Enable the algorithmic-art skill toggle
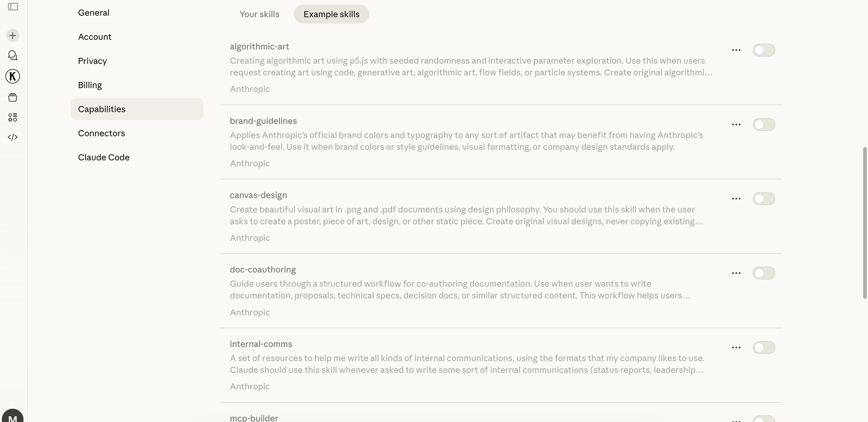 [763, 50]
